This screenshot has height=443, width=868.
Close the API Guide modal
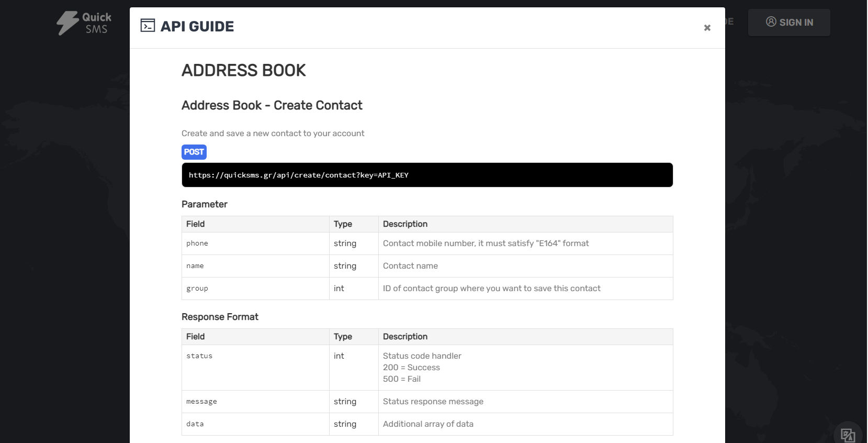pos(707,28)
